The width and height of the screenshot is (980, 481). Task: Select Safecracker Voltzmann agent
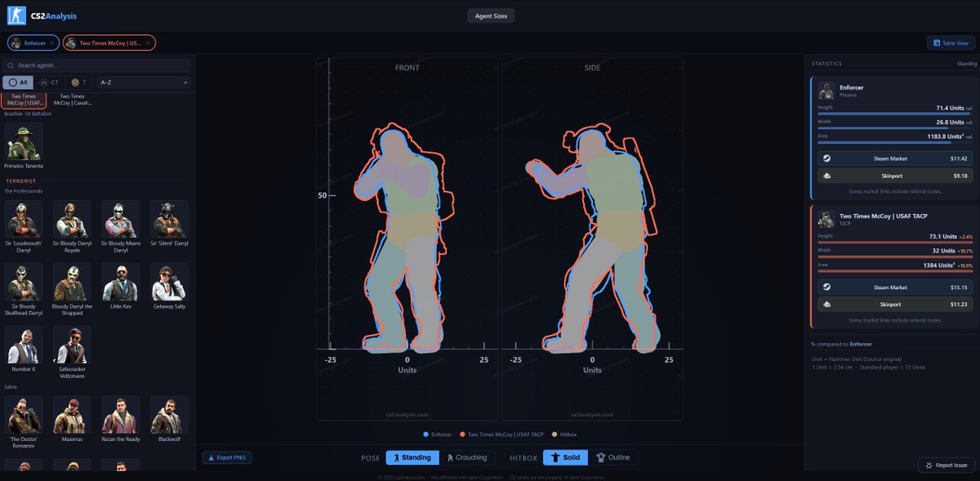72,351
